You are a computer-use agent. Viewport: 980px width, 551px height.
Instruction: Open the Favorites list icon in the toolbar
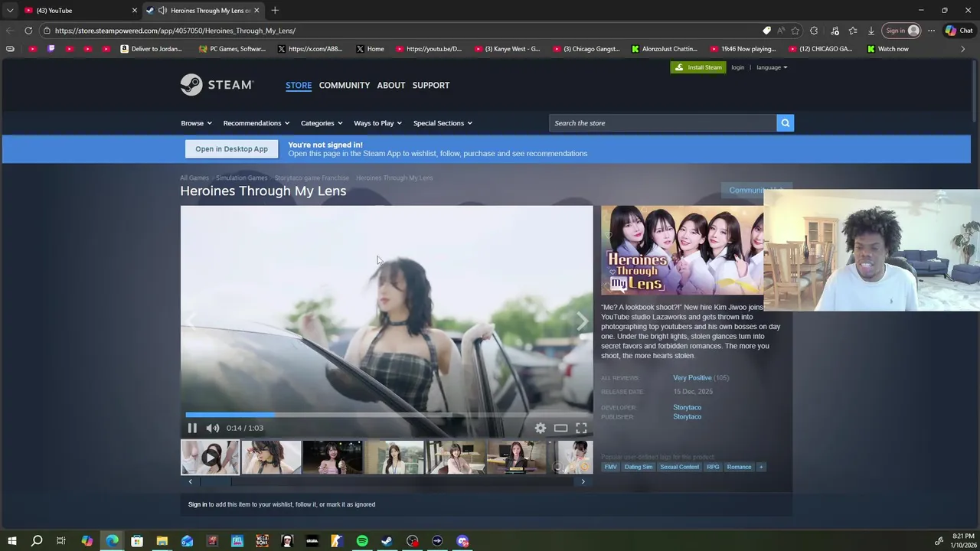click(x=853, y=31)
